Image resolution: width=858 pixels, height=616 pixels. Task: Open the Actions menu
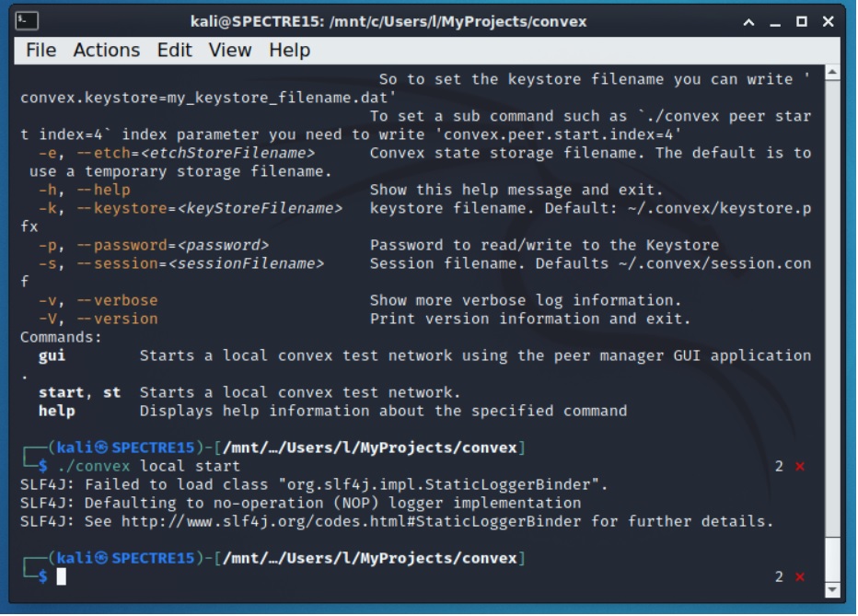pos(106,51)
